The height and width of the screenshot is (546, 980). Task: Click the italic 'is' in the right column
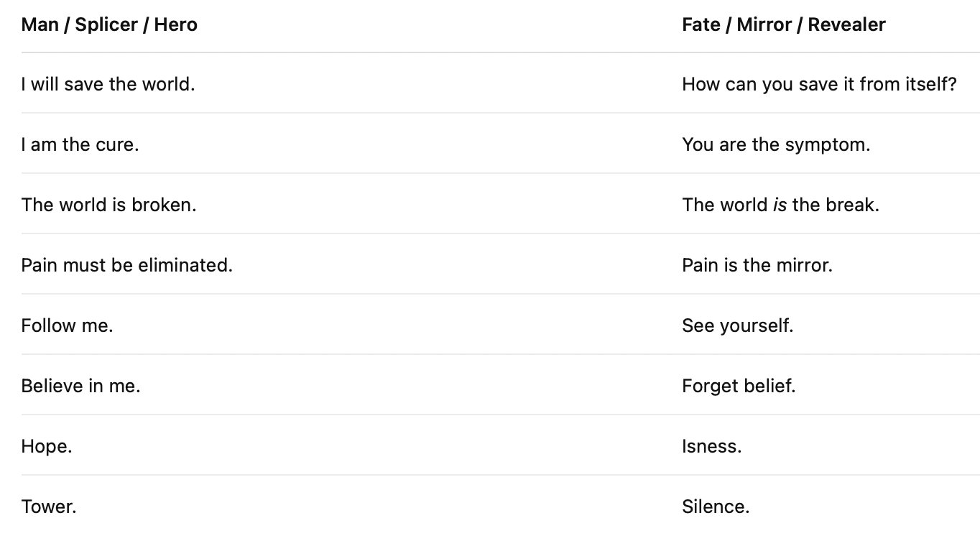point(780,205)
